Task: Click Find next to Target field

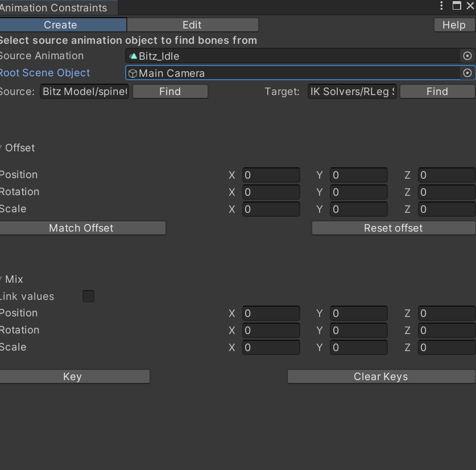Action: pos(437,92)
